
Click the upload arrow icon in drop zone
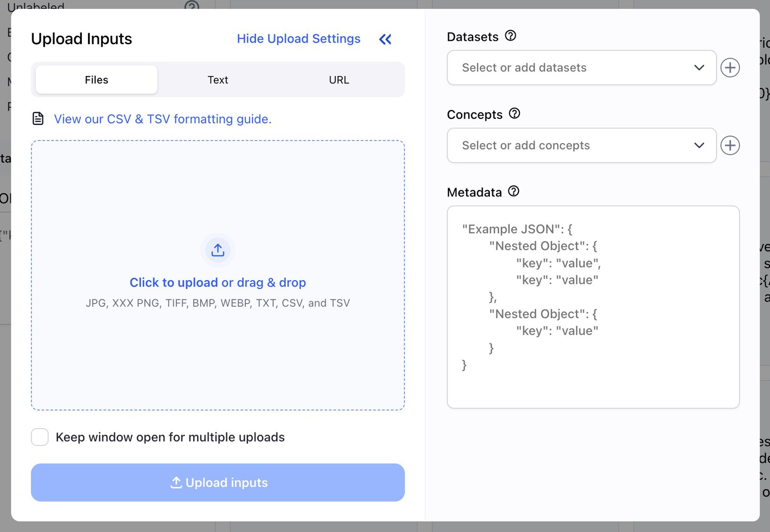click(218, 250)
